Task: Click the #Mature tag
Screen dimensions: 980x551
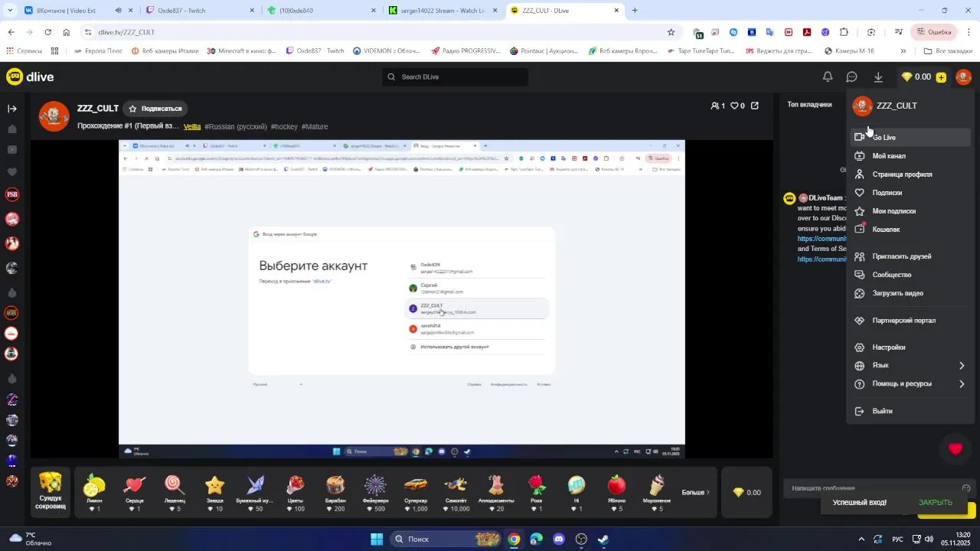Action: coord(315,126)
